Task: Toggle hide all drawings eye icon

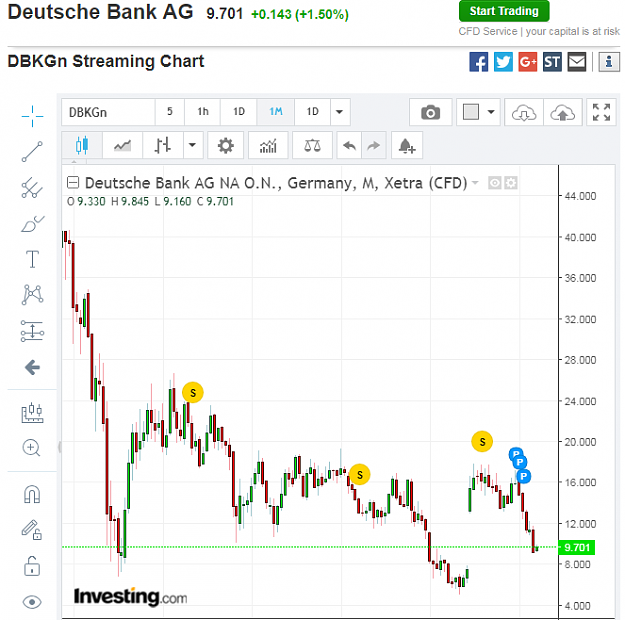Action: tap(32, 602)
